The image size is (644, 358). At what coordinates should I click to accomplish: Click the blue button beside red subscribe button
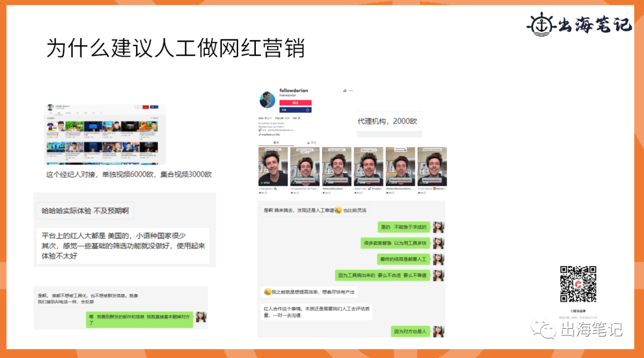154,107
